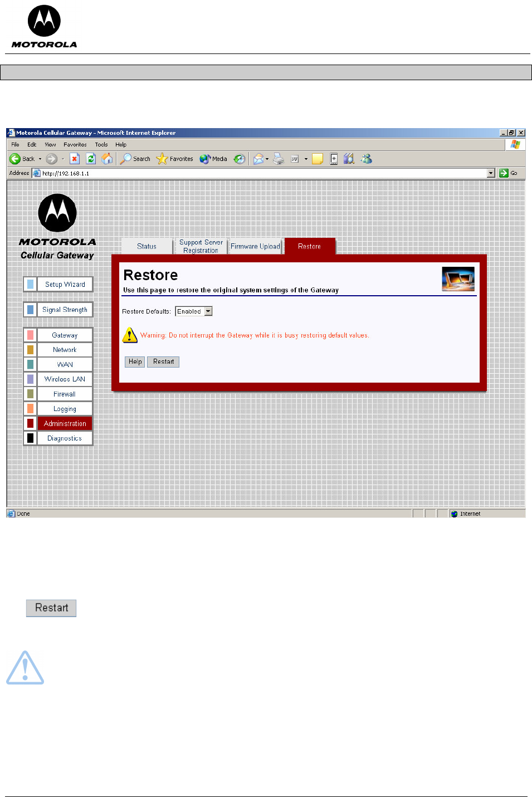Open Signal Strength page
Screen dimensions: 532x797
[65, 310]
